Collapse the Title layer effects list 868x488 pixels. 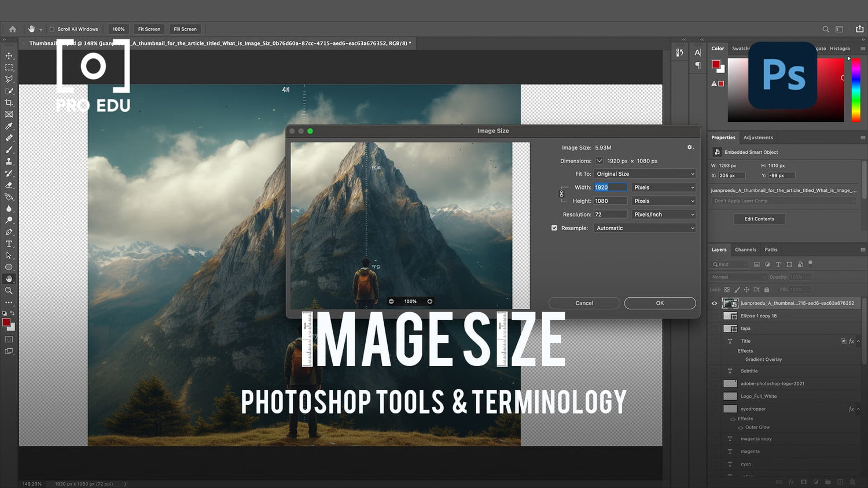click(x=858, y=341)
